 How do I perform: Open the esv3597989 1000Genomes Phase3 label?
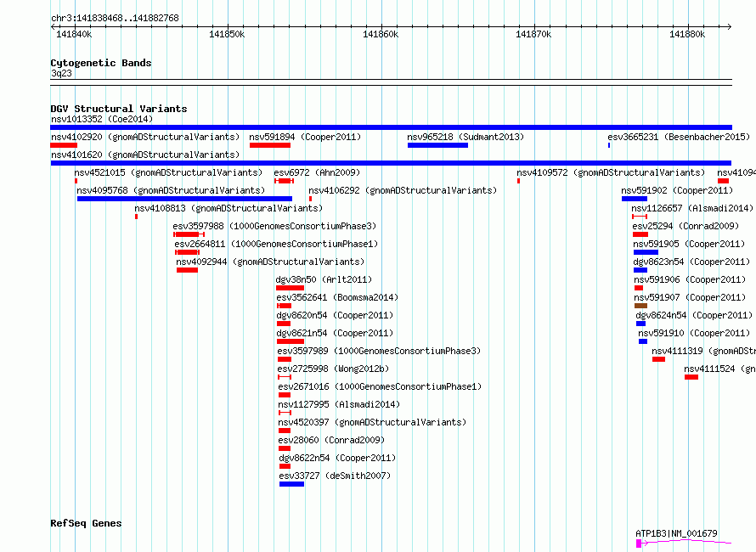[379, 351]
